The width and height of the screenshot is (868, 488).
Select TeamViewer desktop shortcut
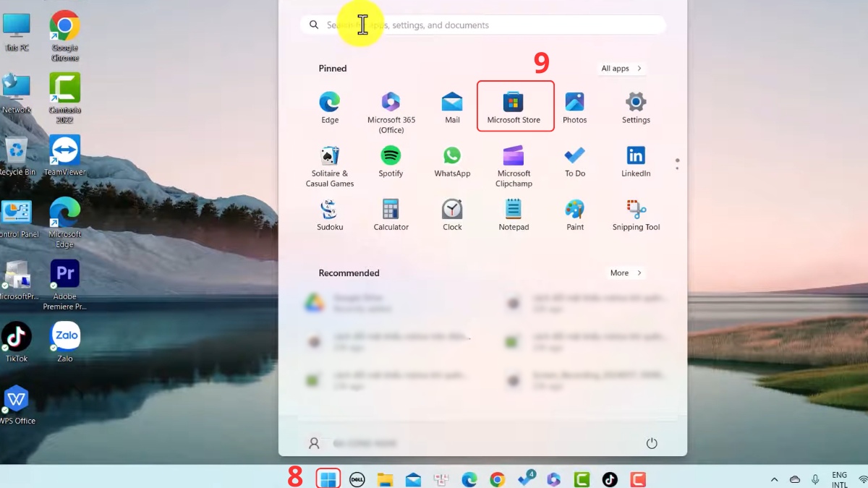64,157
